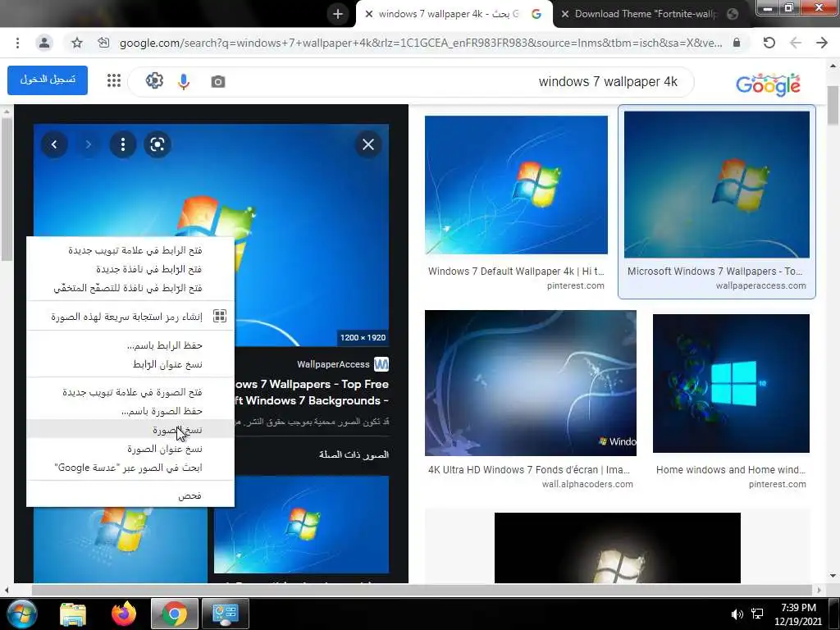Image resolution: width=840 pixels, height=630 pixels.
Task: Click the address bar URL
Action: (421, 43)
